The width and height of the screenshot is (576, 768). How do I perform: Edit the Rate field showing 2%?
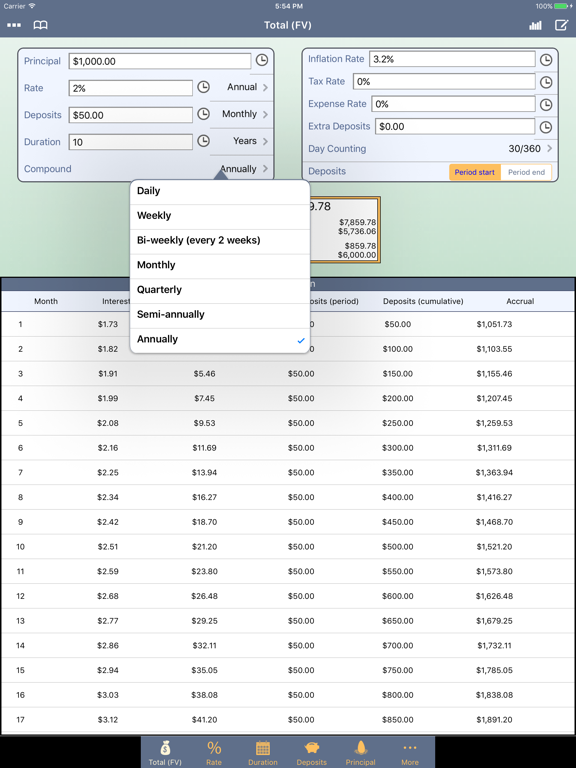click(x=130, y=88)
